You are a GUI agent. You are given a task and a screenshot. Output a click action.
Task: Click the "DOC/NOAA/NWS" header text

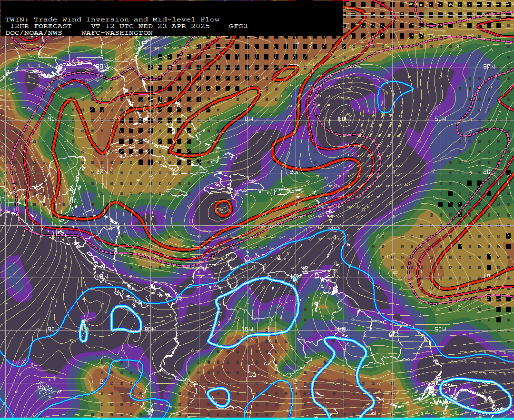[x=33, y=33]
